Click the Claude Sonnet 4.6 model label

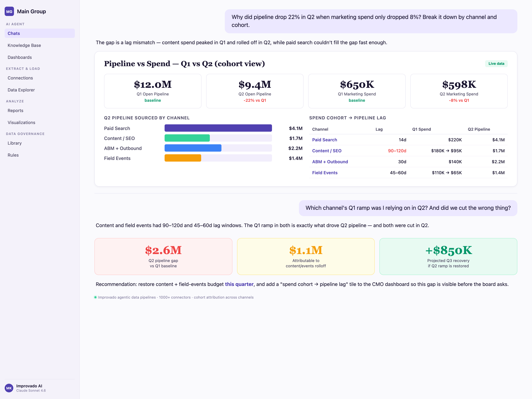pyautogui.click(x=31, y=391)
